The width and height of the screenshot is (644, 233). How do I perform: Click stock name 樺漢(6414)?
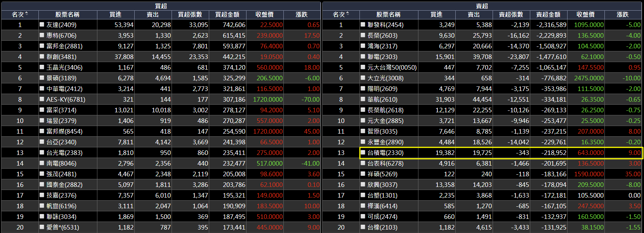(x=382, y=206)
